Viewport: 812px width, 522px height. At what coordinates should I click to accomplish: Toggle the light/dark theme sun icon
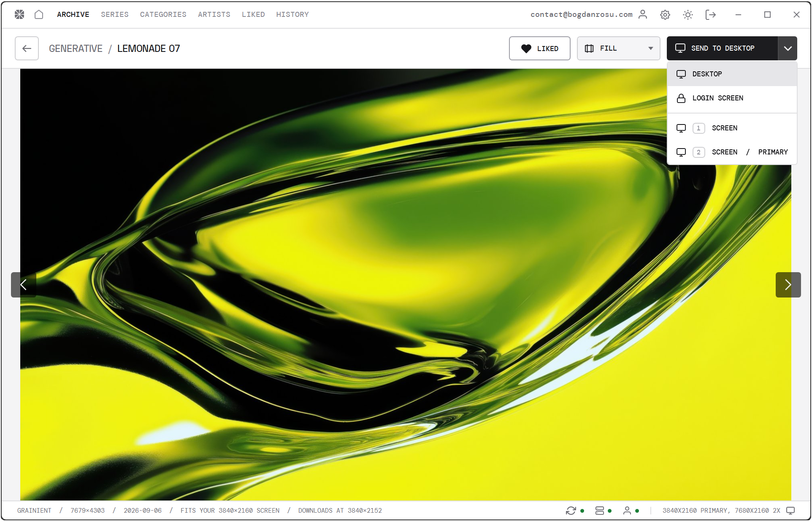click(688, 14)
